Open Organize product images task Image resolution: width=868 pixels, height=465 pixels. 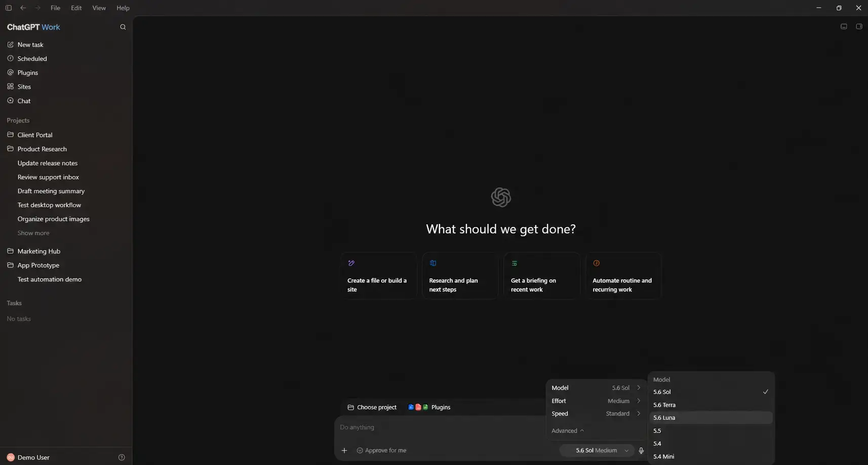tap(54, 219)
